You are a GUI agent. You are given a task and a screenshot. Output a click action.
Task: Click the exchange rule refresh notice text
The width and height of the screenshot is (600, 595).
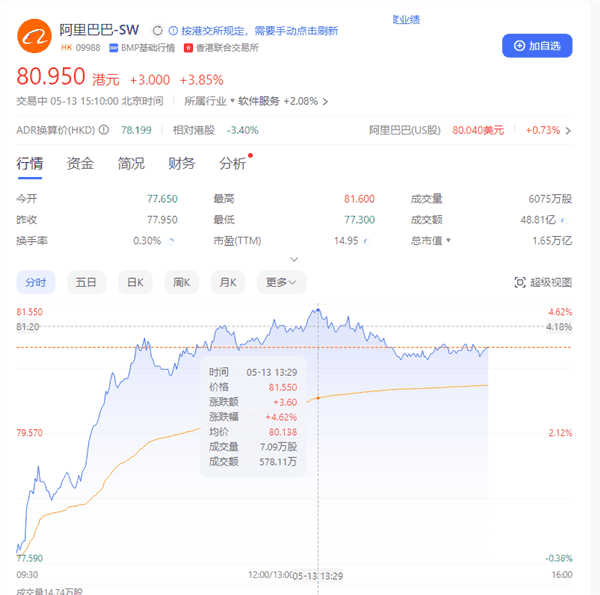(x=259, y=31)
